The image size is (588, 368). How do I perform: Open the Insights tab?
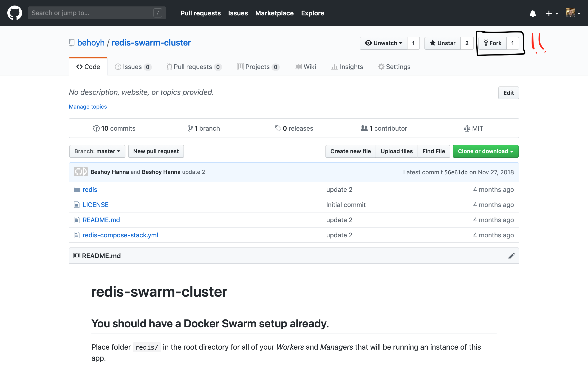347,67
